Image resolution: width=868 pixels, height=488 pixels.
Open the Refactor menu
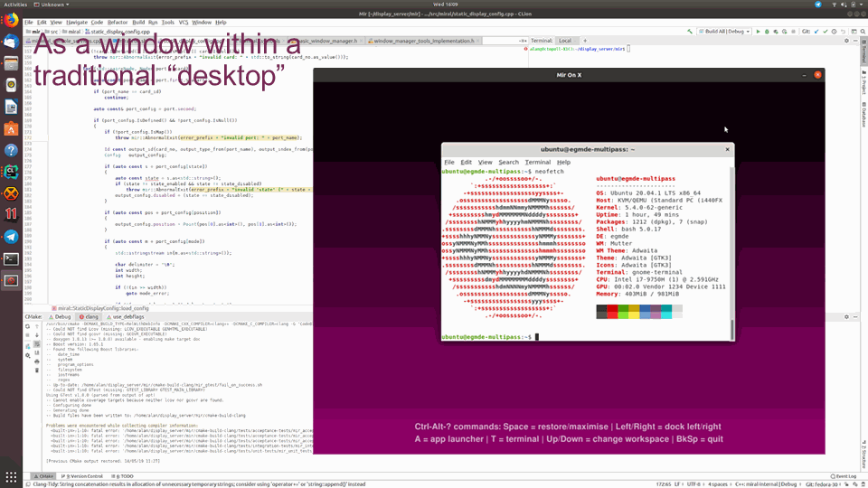(x=118, y=22)
